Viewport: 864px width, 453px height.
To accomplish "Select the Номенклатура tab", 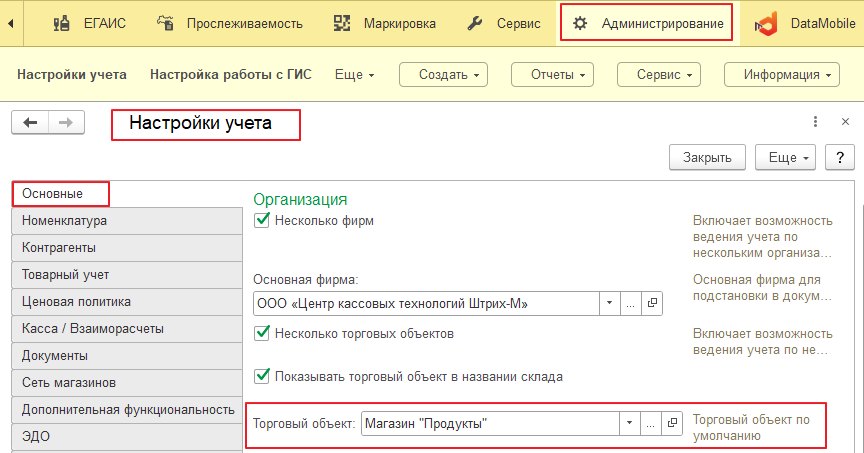I will (x=127, y=221).
